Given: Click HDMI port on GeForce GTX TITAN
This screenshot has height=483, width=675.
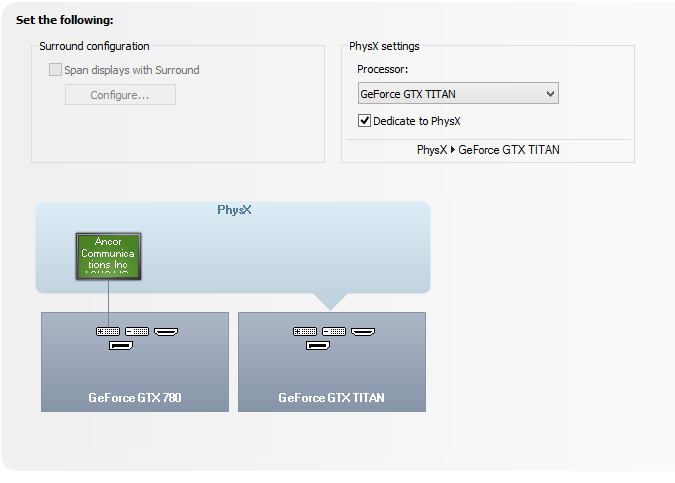Looking at the screenshot, I should coord(363,331).
